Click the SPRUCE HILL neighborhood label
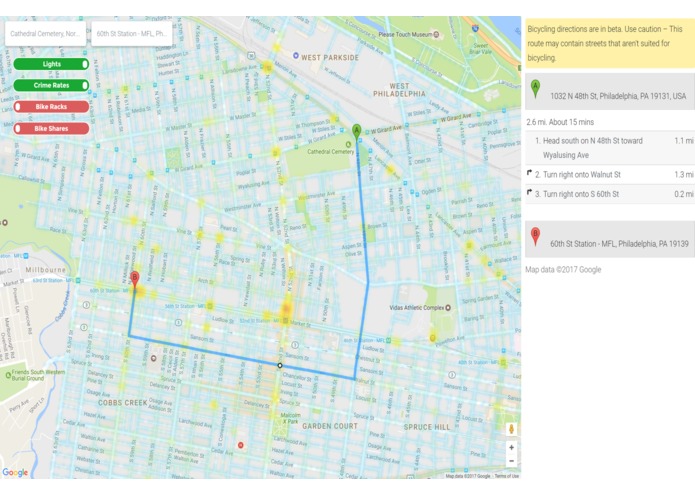This screenshot has height=494, width=695. [427, 427]
